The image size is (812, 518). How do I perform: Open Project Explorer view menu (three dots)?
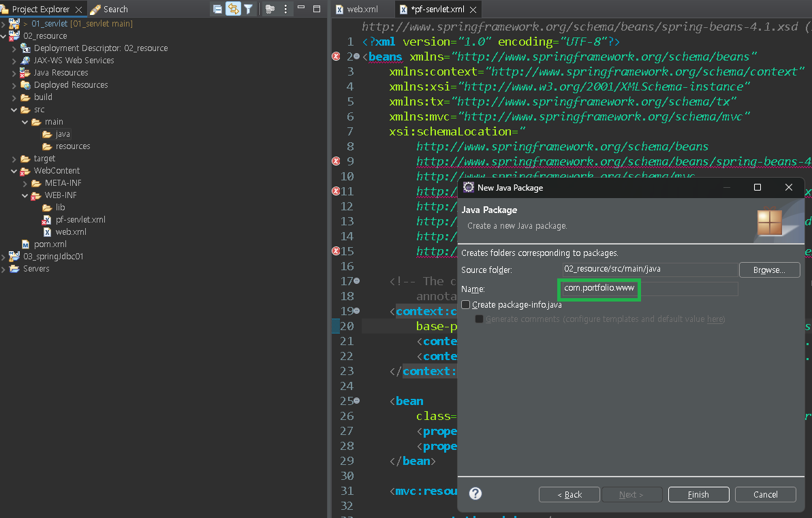pyautogui.click(x=285, y=10)
